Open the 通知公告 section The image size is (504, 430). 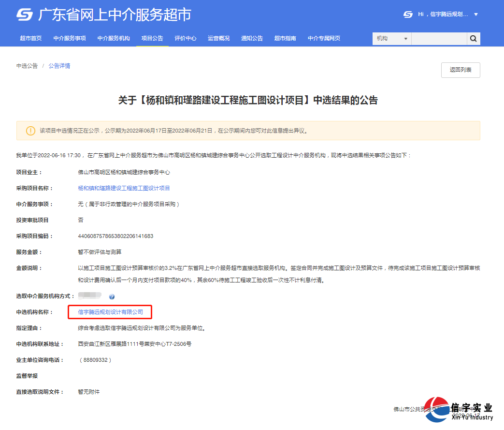252,38
